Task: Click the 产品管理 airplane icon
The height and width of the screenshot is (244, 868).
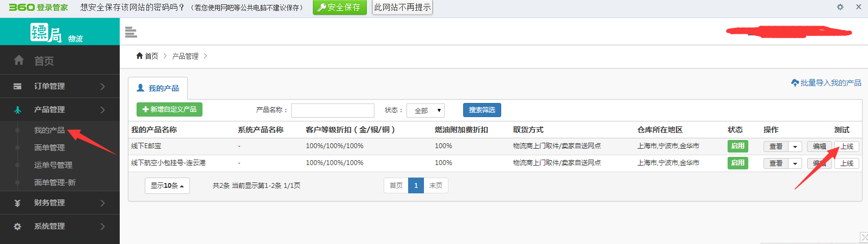Action: (17, 110)
